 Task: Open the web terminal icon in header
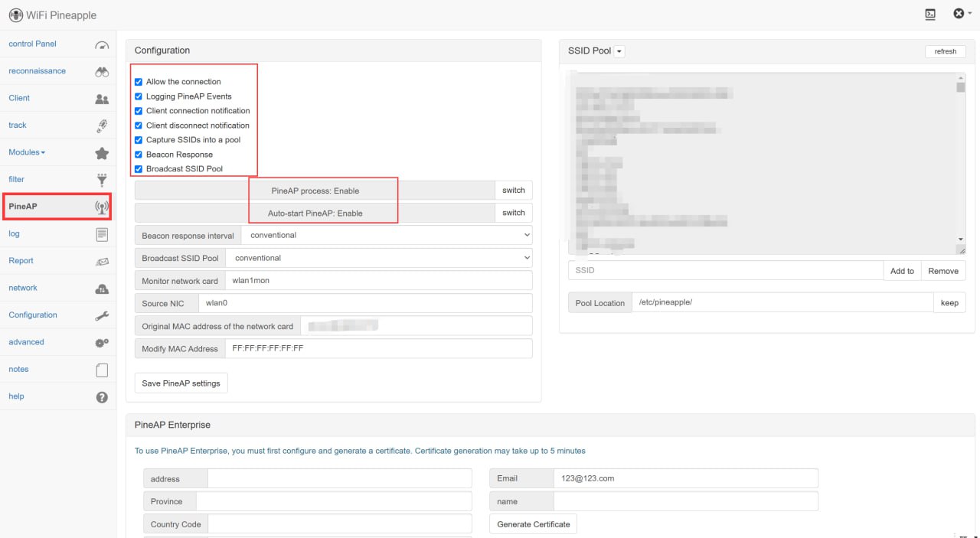click(930, 14)
